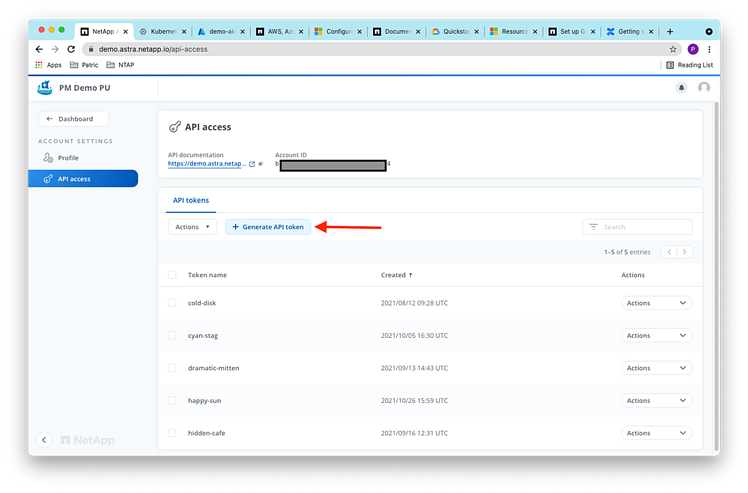Toggle the select-all checkbox in table header
Screen dimensions: 748x493
172,275
